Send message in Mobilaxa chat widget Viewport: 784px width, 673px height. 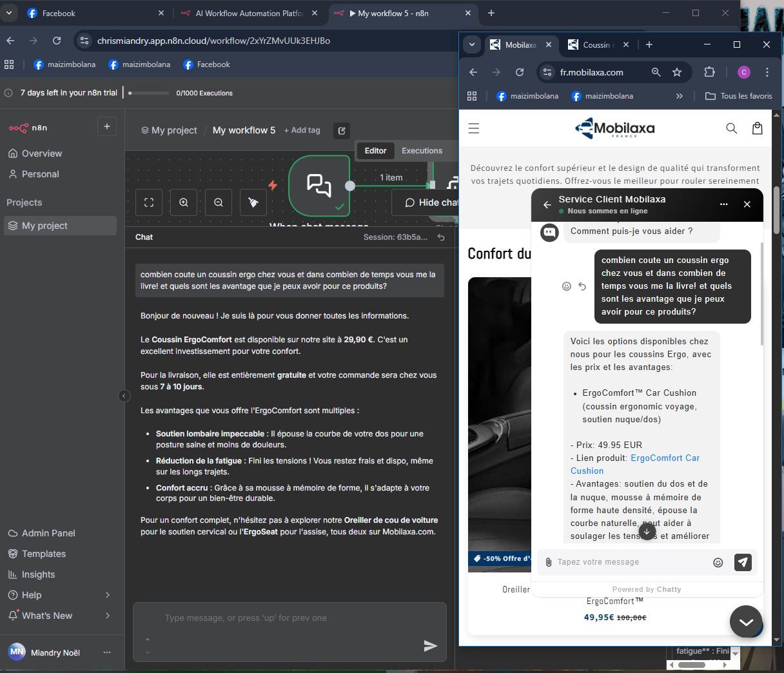[x=743, y=562]
